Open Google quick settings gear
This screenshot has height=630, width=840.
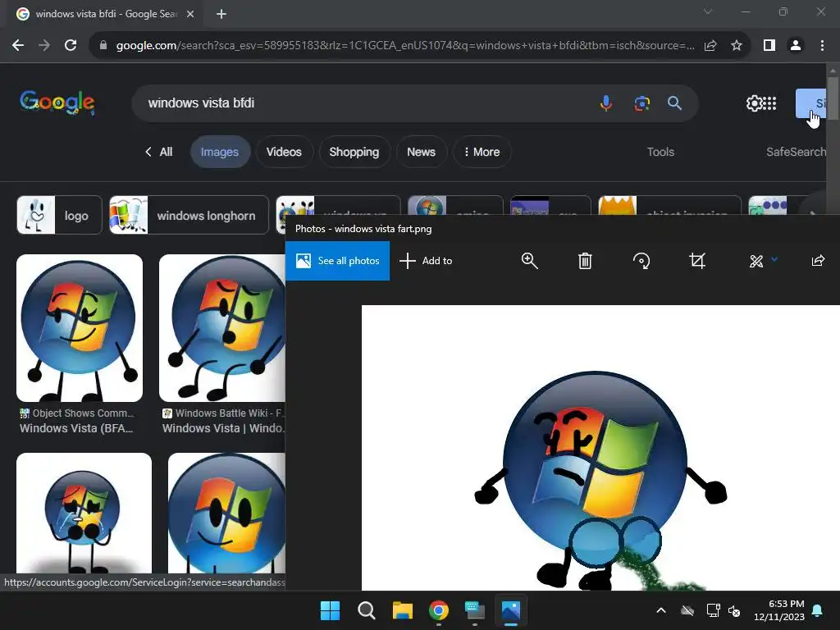[755, 103]
